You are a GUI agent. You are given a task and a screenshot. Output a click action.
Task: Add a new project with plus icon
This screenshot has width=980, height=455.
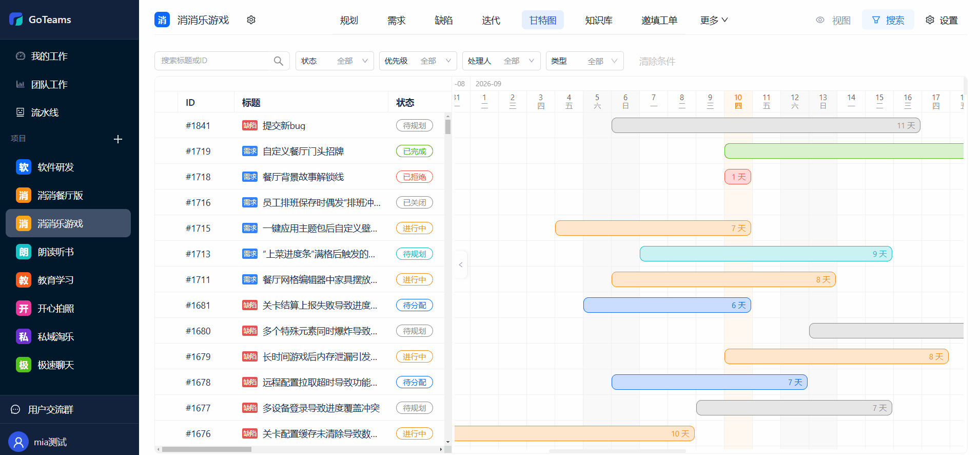tap(118, 139)
